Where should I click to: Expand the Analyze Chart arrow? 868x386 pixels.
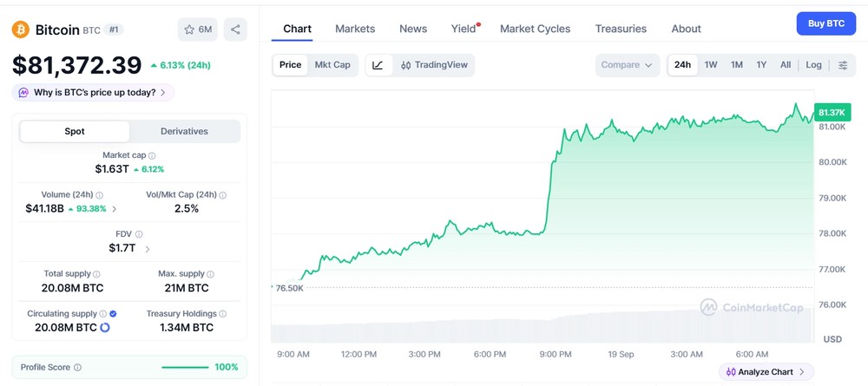(x=802, y=372)
